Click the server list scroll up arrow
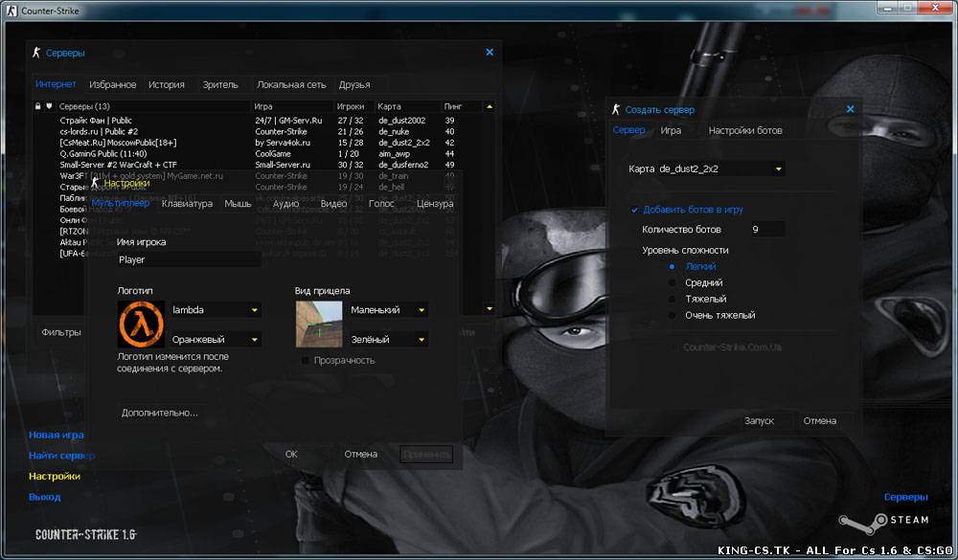Image resolution: width=958 pixels, height=560 pixels. 490,107
